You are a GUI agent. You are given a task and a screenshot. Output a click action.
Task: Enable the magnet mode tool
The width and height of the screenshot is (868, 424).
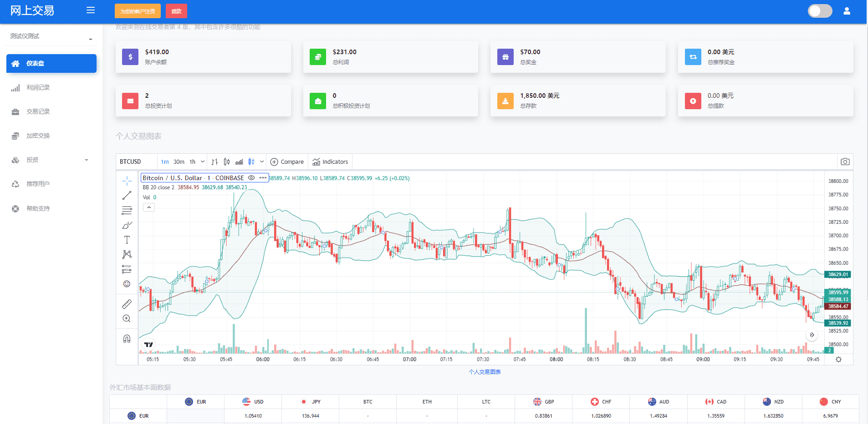point(127,338)
